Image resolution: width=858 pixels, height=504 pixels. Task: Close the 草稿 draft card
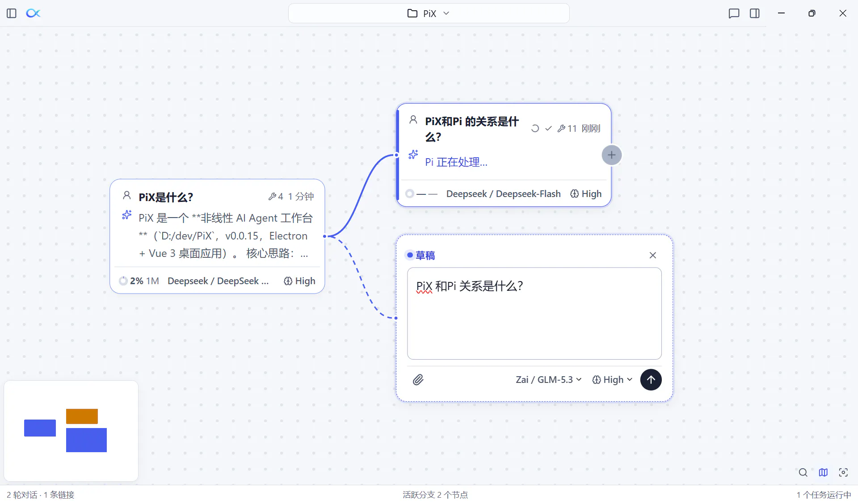tap(653, 255)
